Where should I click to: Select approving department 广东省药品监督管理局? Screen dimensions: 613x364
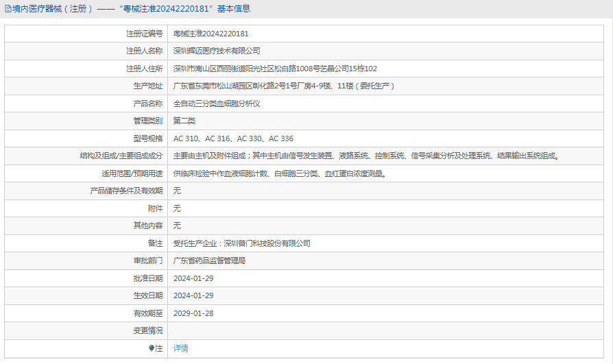210,260
